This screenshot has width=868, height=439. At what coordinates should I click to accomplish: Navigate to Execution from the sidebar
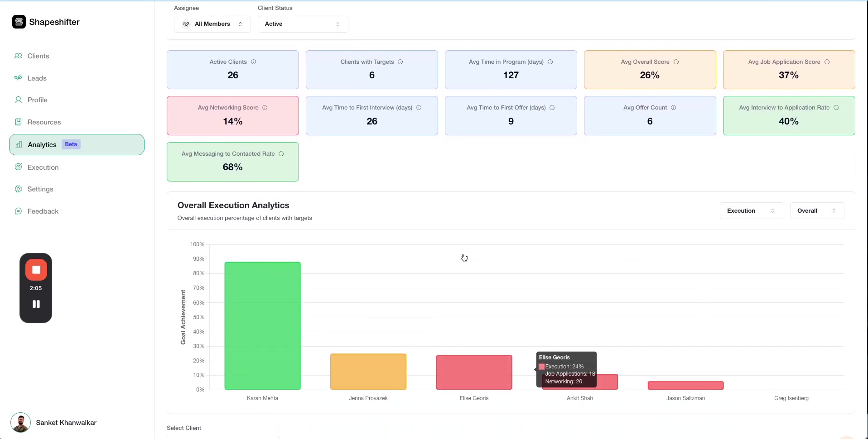pyautogui.click(x=43, y=167)
